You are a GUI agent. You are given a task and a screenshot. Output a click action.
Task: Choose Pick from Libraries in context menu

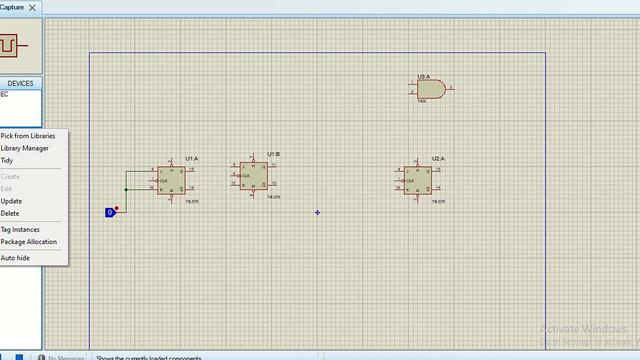(x=28, y=136)
